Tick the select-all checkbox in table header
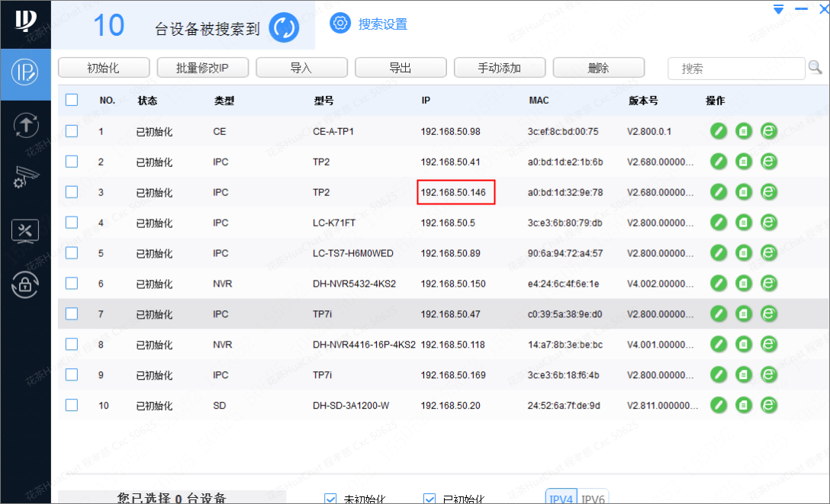The width and height of the screenshot is (830, 504). pos(72,100)
